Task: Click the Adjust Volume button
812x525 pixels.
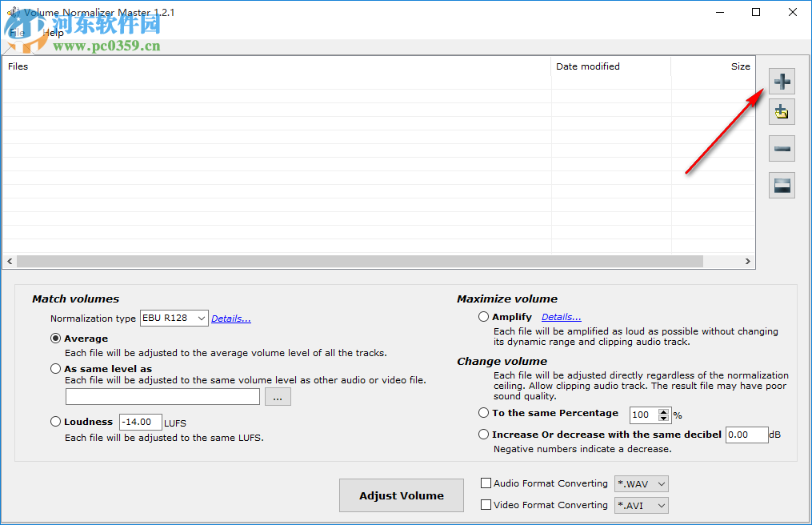Action: [x=401, y=495]
